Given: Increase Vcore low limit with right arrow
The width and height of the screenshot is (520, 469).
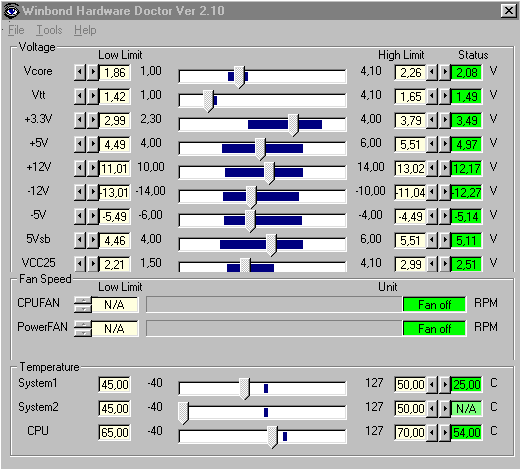Looking at the screenshot, I should click(x=93, y=72).
